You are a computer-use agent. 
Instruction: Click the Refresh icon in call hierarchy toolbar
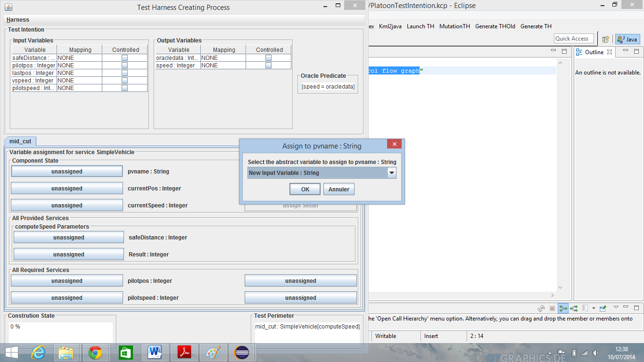541,308
